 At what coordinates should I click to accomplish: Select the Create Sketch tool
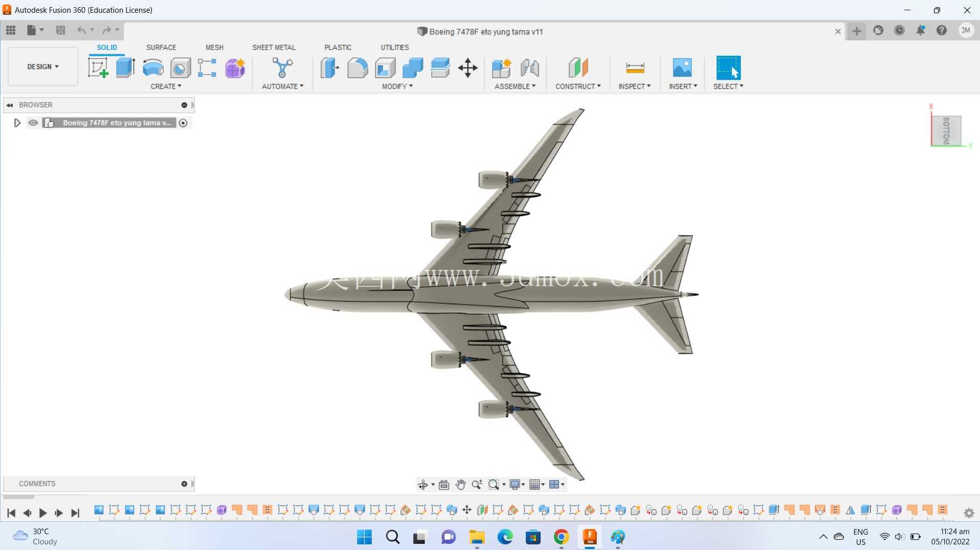[98, 67]
